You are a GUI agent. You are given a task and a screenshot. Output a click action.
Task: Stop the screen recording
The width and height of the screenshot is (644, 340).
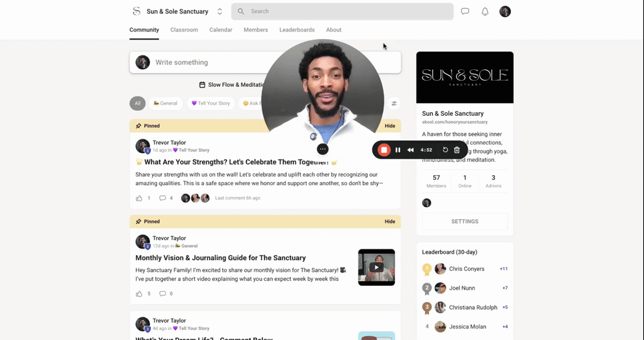tap(384, 150)
